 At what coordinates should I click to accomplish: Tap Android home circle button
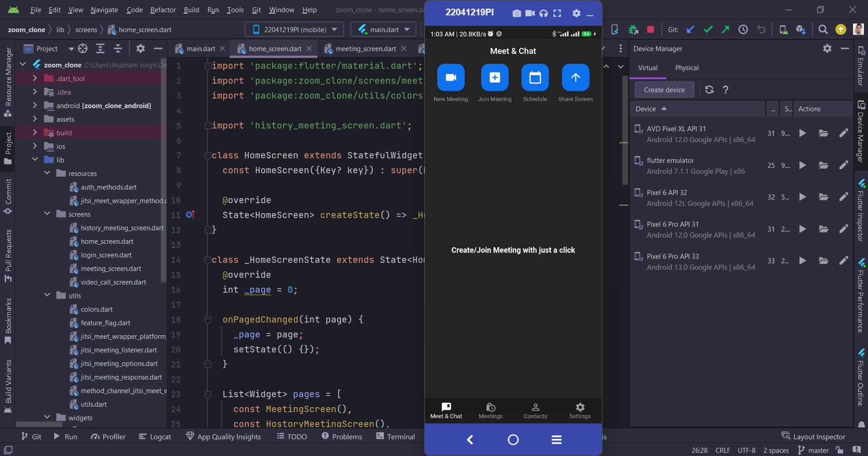[513, 439]
